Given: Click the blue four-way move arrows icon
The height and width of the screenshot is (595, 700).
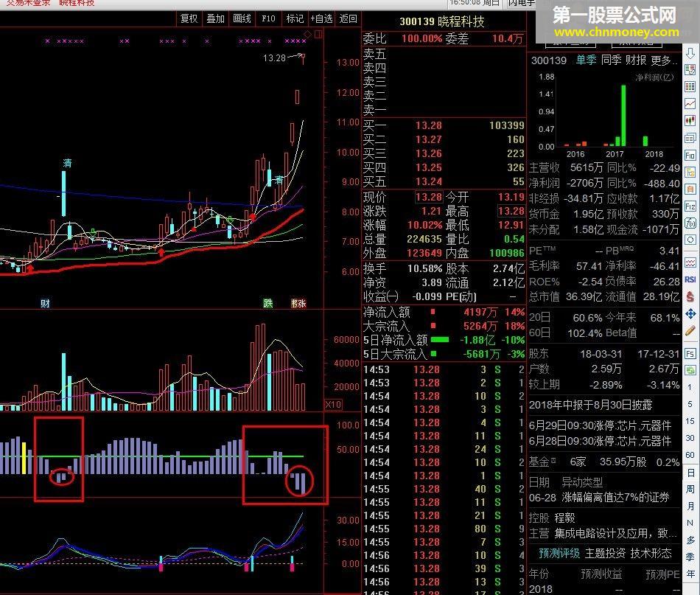Looking at the screenshot, I should [x=690, y=313].
